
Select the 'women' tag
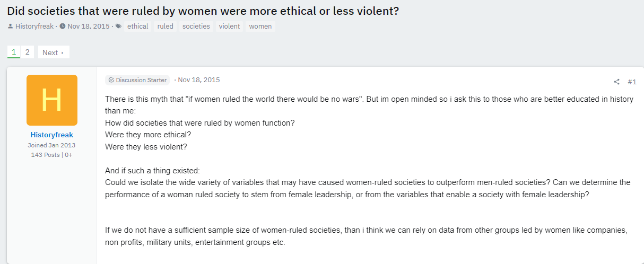pyautogui.click(x=260, y=26)
